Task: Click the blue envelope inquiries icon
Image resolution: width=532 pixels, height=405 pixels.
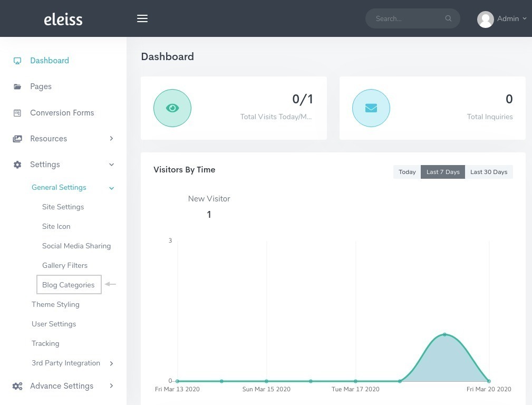Action: pos(371,108)
